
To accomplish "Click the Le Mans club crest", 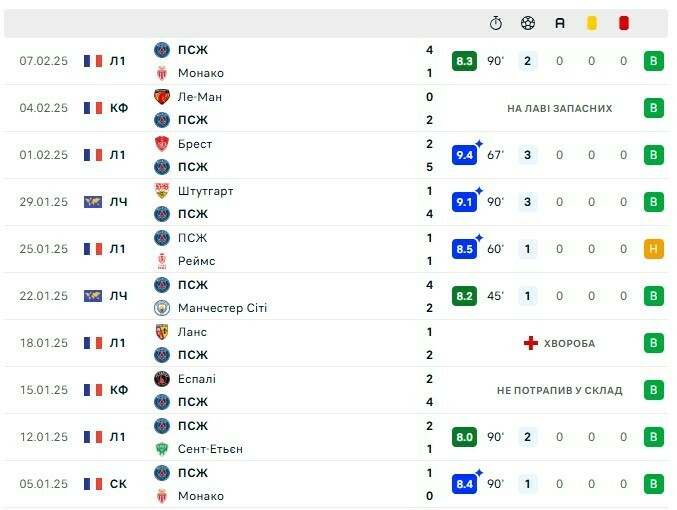I will click(x=162, y=97).
